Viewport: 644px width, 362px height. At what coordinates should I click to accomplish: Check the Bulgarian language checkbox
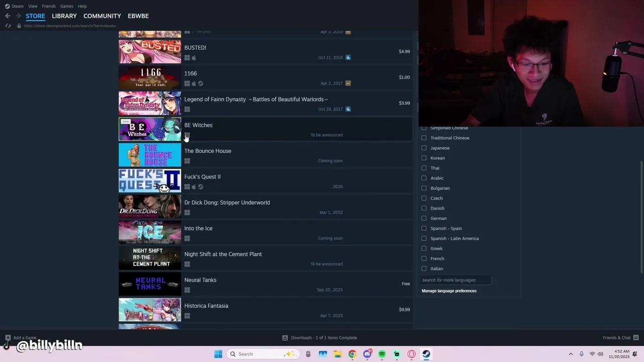coord(424,188)
